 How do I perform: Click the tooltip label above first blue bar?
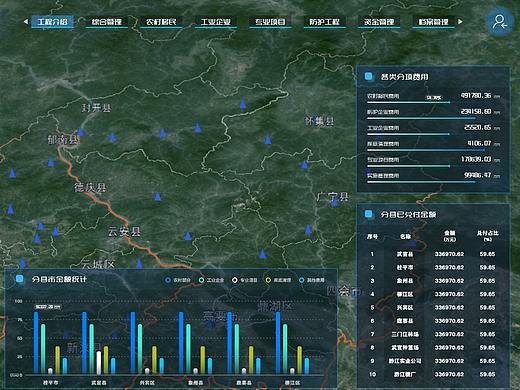[48, 307]
